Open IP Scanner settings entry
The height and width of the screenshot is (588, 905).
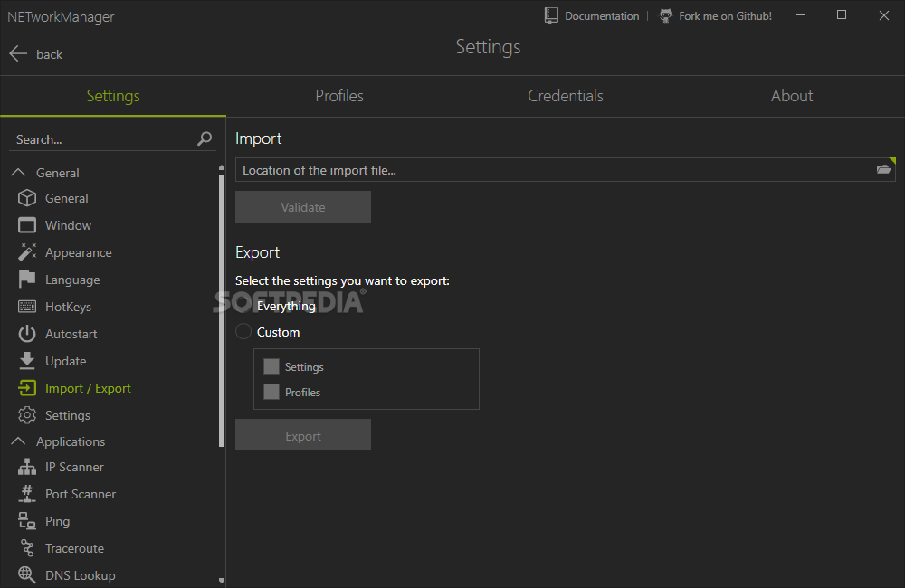(74, 467)
